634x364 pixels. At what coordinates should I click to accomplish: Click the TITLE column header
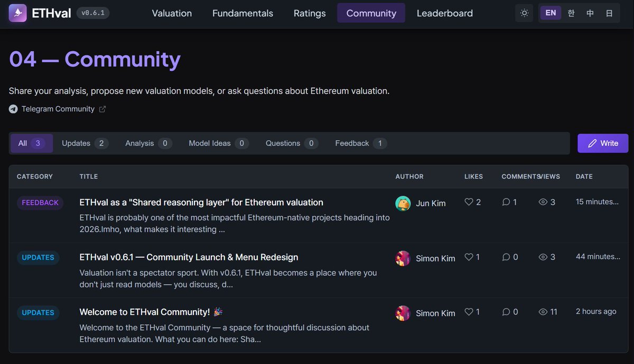pos(89,176)
